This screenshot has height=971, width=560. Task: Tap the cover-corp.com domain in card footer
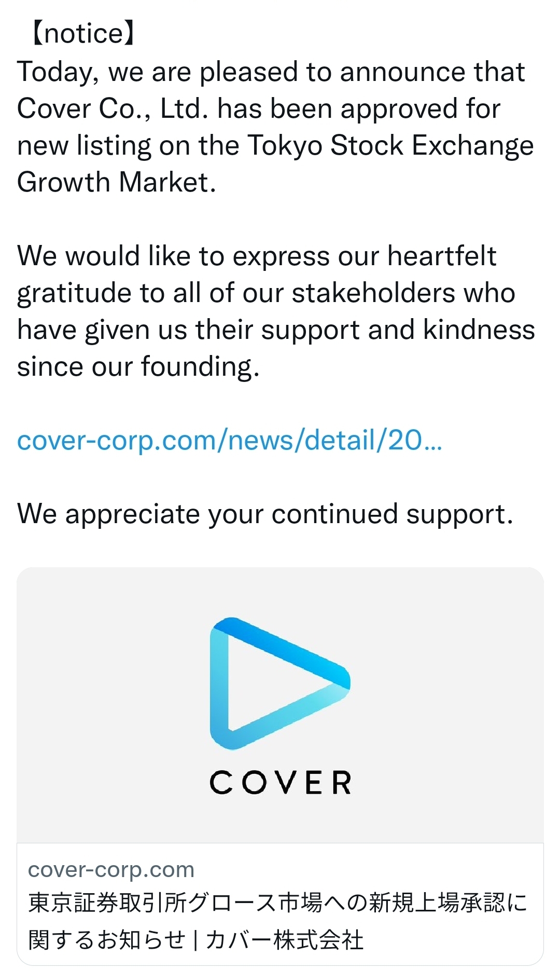pyautogui.click(x=111, y=869)
